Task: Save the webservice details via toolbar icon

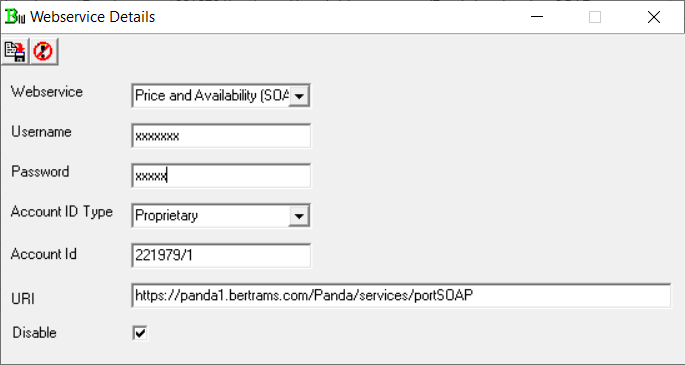Action: click(15, 52)
